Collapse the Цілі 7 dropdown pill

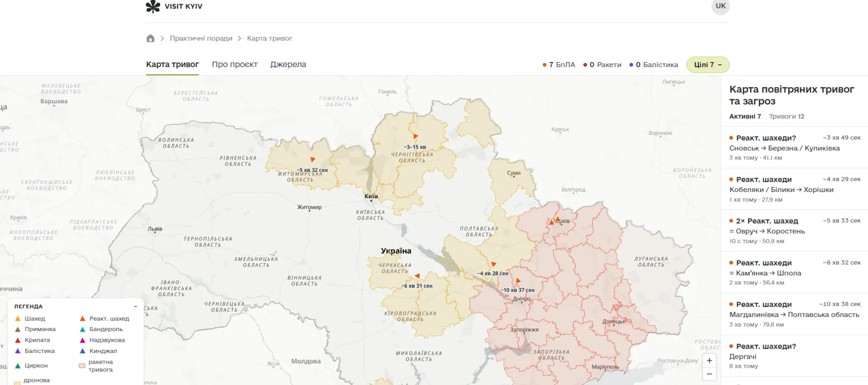(x=708, y=65)
